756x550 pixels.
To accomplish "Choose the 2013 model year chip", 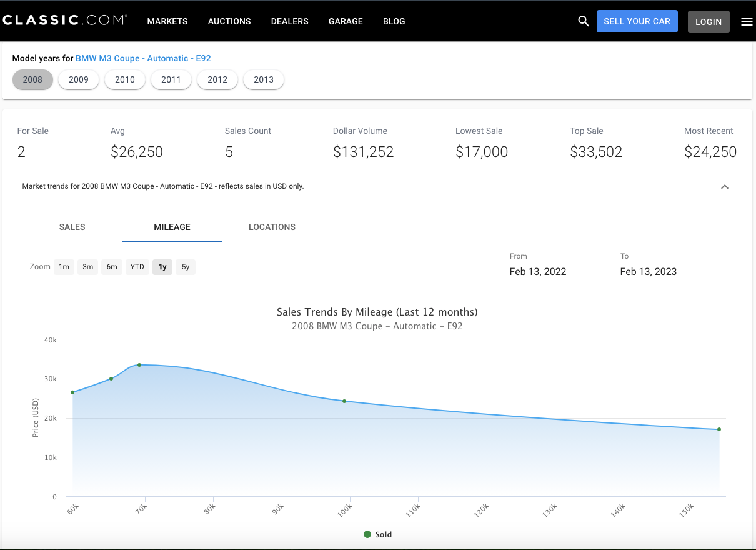I will 264,79.
